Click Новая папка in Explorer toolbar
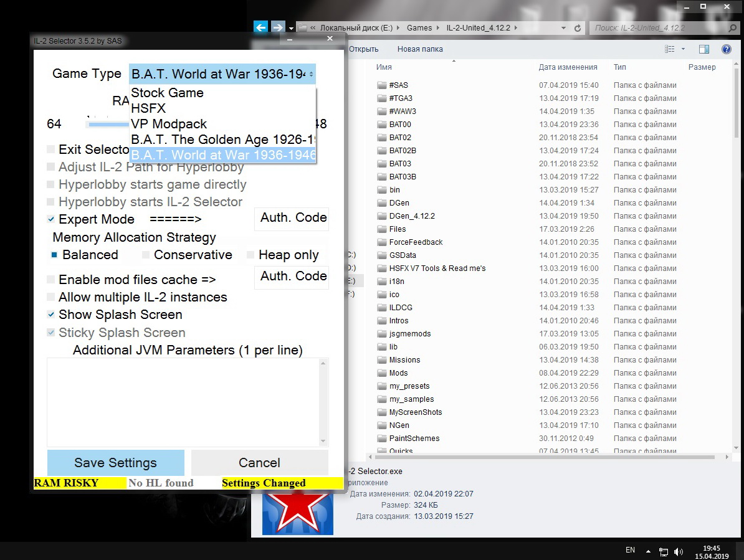 (420, 49)
